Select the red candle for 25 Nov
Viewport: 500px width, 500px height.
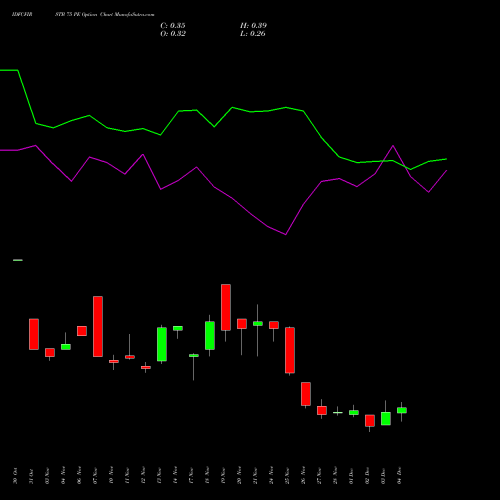pyautogui.click(x=290, y=350)
